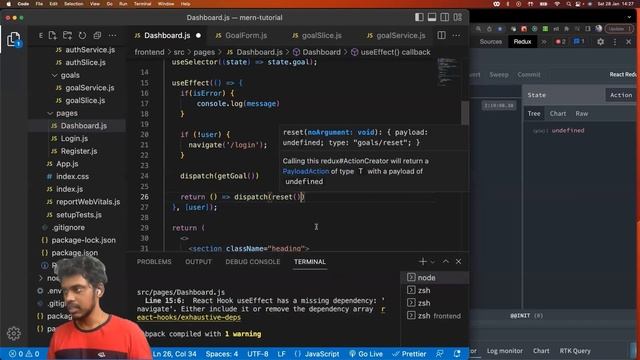Start Go Live server from status bar
The height and width of the screenshot is (360, 640).
(366, 354)
